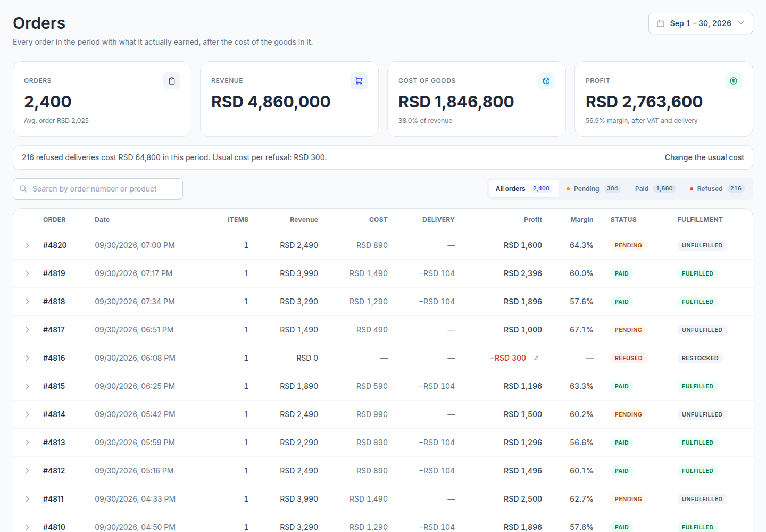This screenshot has height=532, width=766.
Task: Edit refusal cost pencil icon for order #4816
Action: coord(536,358)
